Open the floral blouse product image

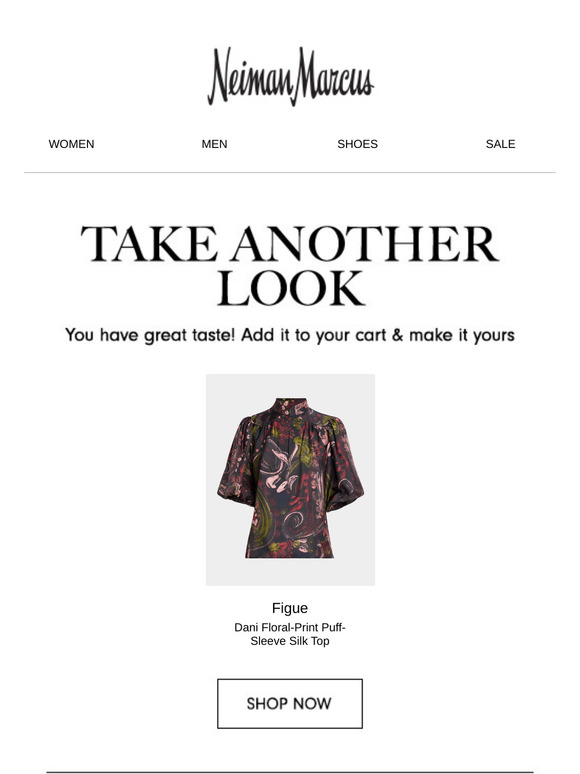click(290, 480)
